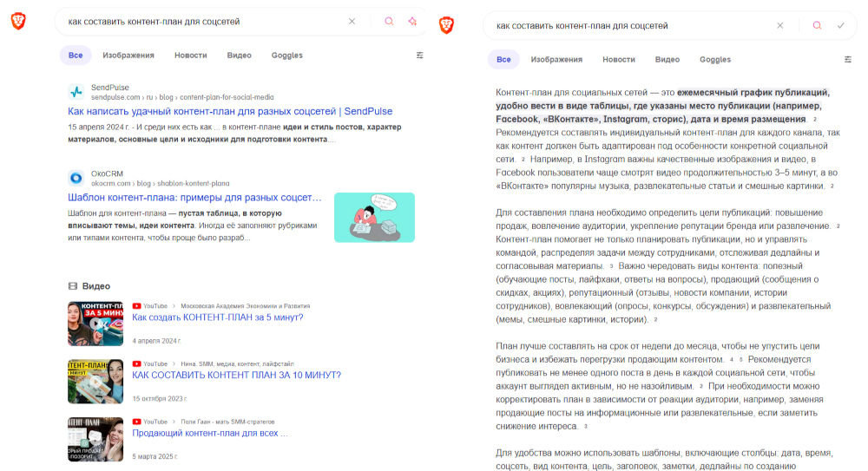This screenshot has height=471, width=868.
Task: Switch to Новости tab in left window
Action: point(190,56)
